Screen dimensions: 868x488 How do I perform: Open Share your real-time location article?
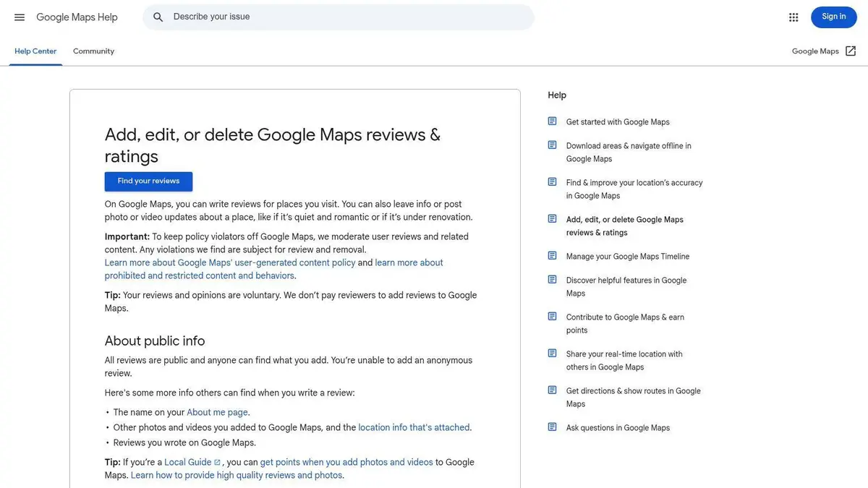tap(624, 361)
